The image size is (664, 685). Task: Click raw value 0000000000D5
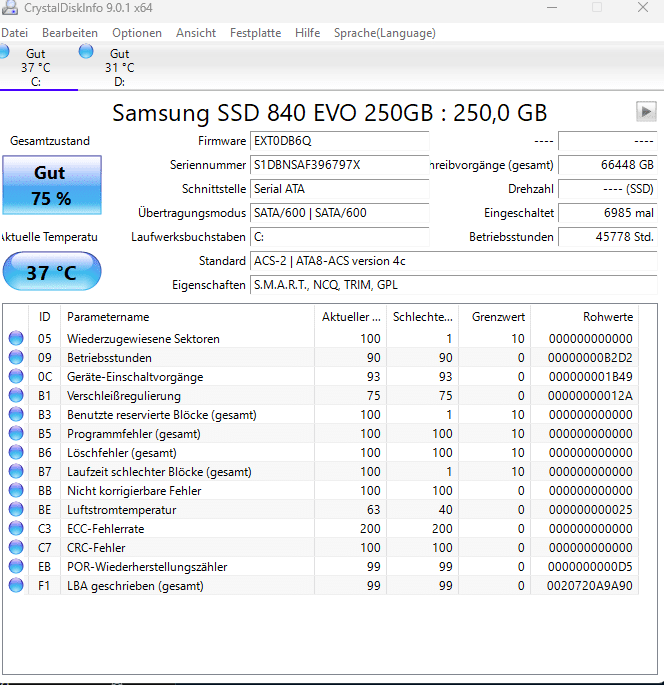[x=590, y=567]
